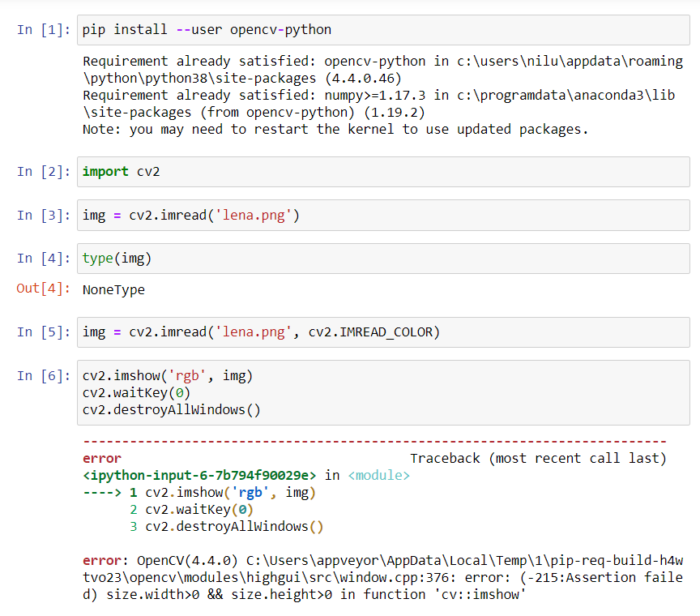Click the red 'error' heading beside Traceback
This screenshot has height=616, width=700.
(x=102, y=458)
